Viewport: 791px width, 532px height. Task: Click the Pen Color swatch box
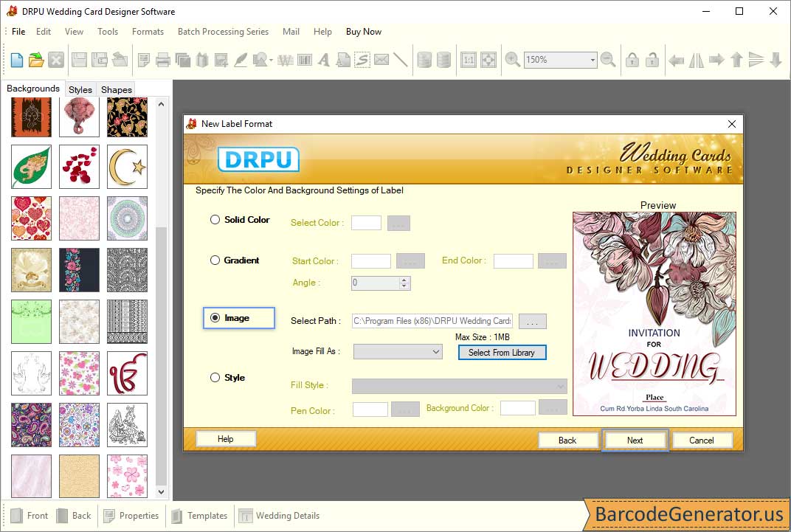[x=370, y=410]
